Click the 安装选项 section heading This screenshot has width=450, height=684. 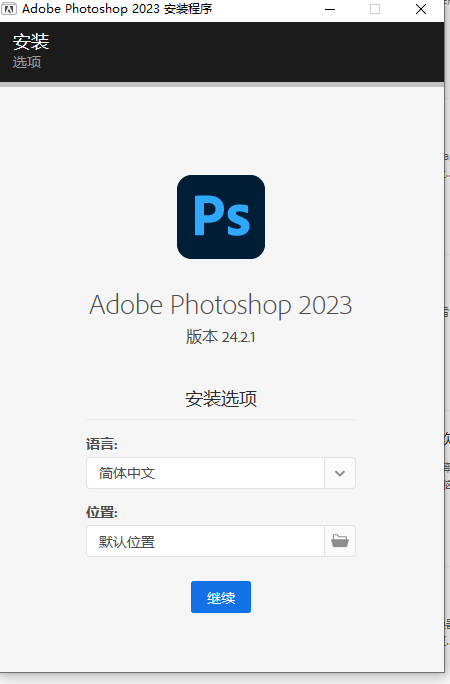(x=221, y=399)
